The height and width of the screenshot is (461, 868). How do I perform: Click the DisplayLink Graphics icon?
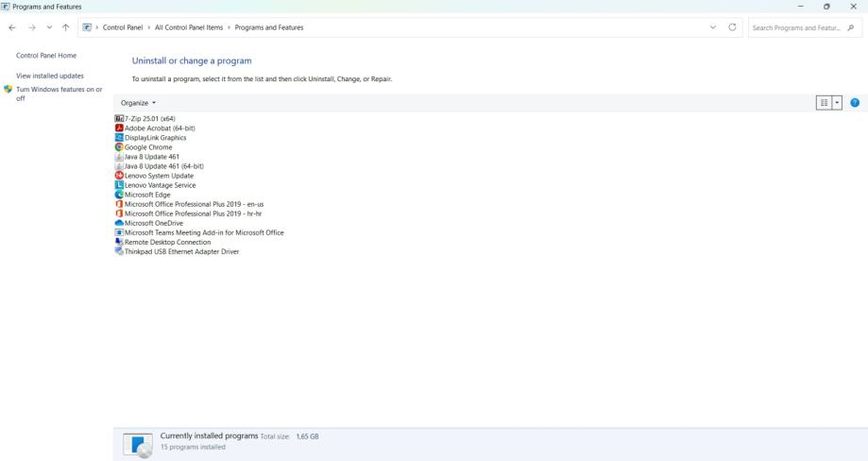point(118,137)
